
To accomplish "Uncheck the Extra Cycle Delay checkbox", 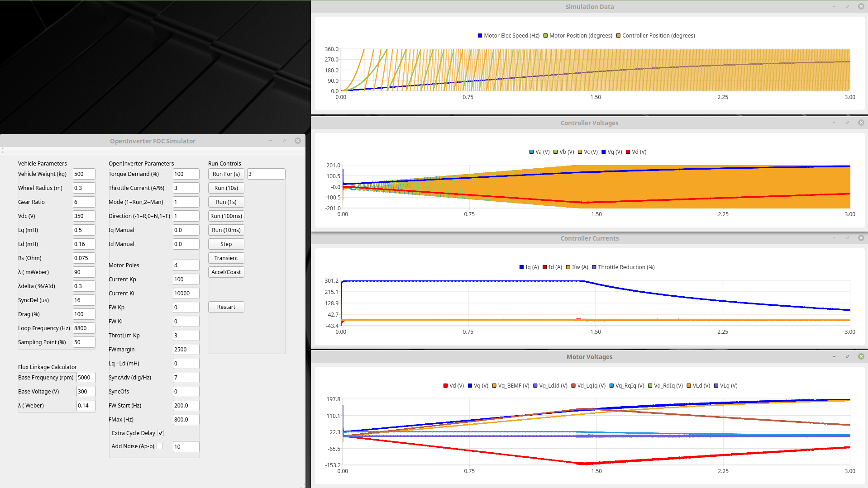I will point(160,433).
